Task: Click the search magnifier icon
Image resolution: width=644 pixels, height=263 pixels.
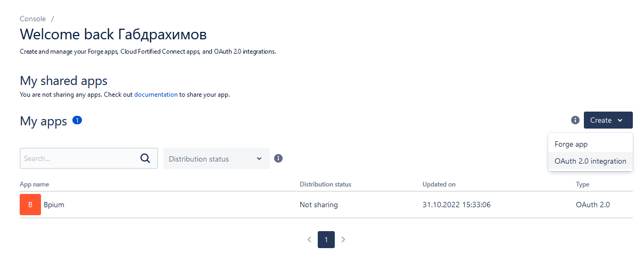Action: point(145,158)
